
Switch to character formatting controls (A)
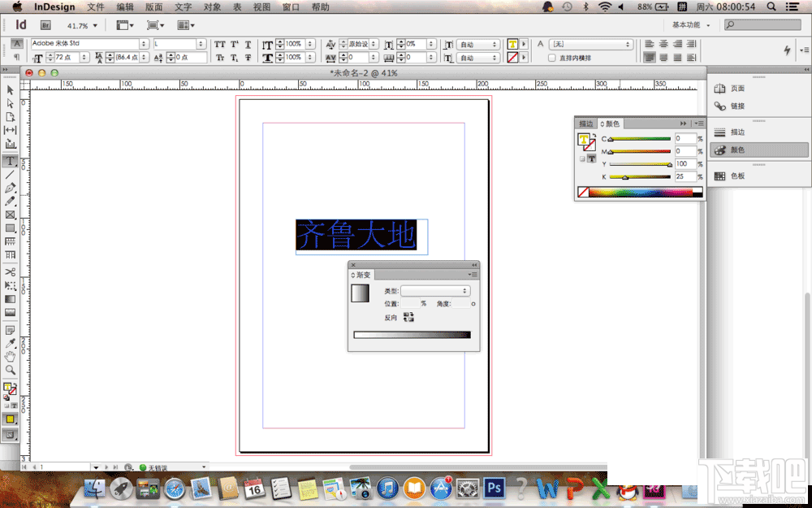(17, 44)
